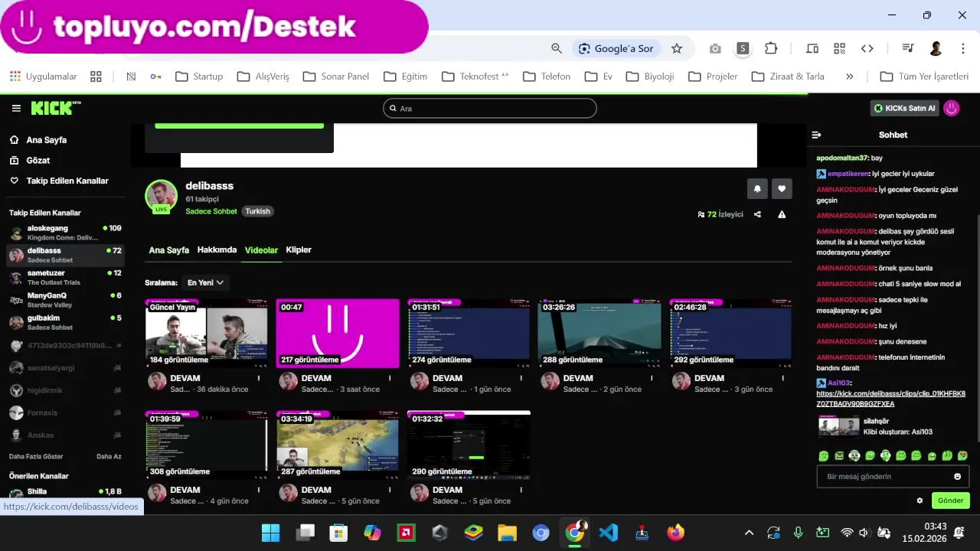Screen dimensions: 980x551
Task: Open the Windows Start menu
Action: [271, 533]
